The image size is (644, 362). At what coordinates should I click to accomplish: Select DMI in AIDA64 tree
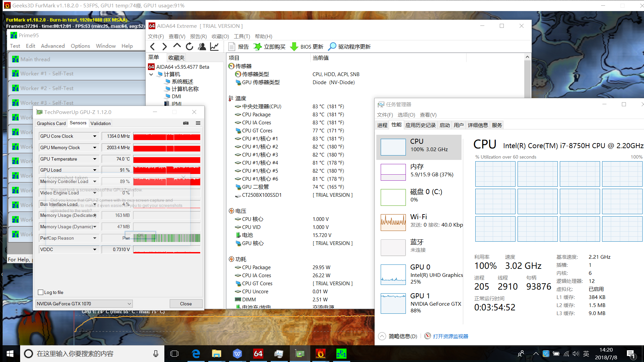(176, 96)
